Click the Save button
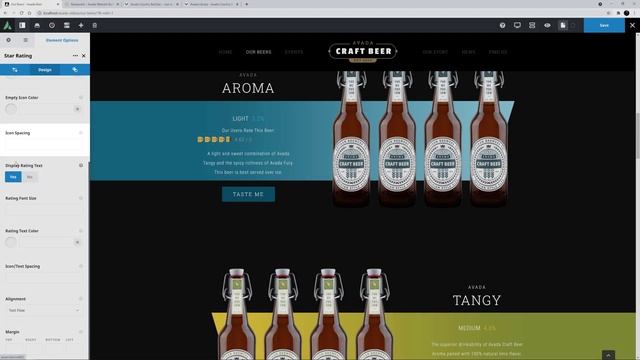 [604, 25]
